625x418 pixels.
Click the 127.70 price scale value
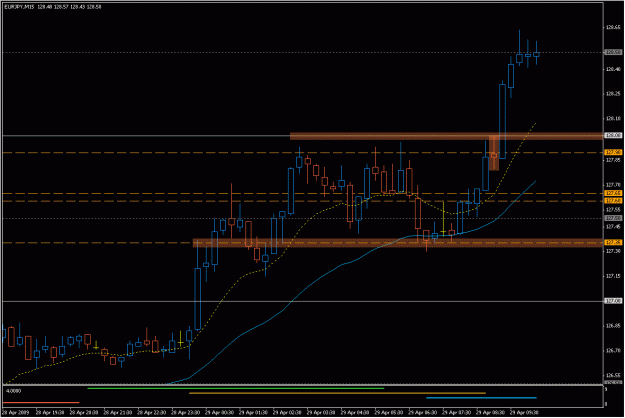coord(613,185)
